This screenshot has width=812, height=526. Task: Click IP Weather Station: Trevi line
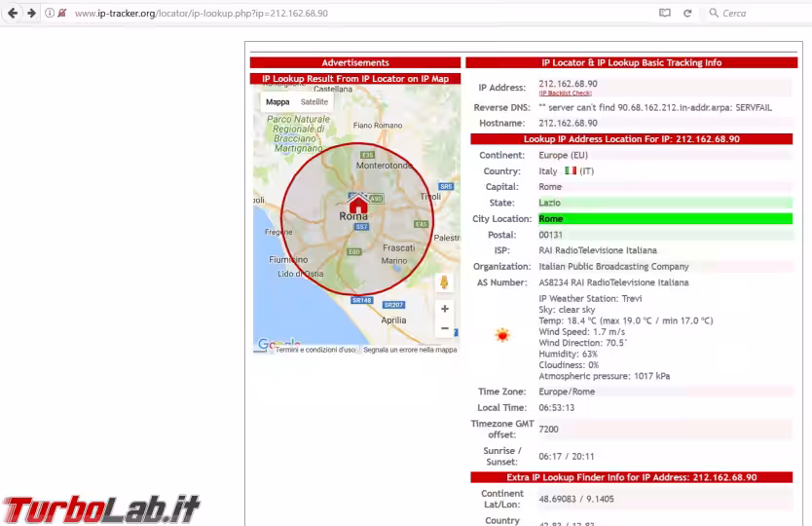tap(590, 298)
